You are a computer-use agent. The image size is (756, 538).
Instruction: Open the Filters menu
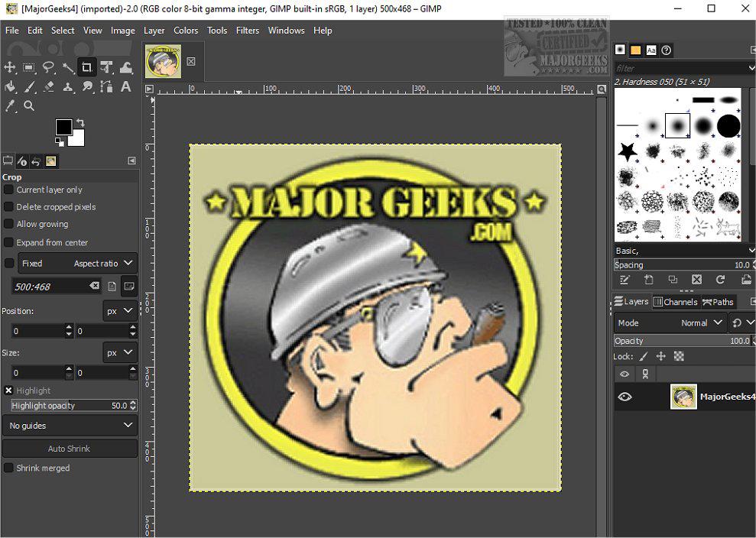(248, 31)
